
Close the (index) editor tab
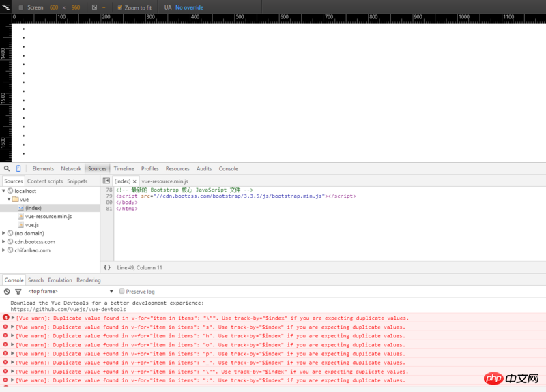click(x=134, y=181)
